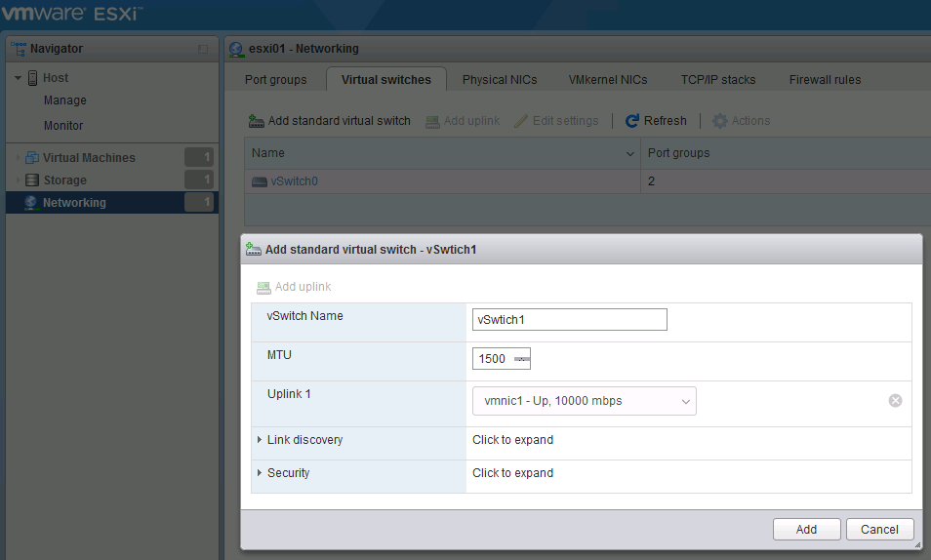Click the Add button in dialog
Viewport: 931px width, 560px height.
pos(806,529)
